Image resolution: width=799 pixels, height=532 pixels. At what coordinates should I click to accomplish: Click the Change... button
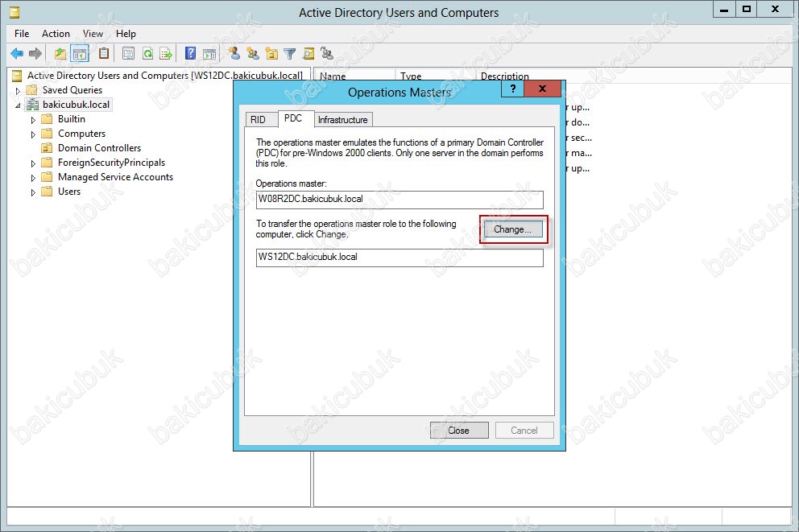[x=512, y=229]
